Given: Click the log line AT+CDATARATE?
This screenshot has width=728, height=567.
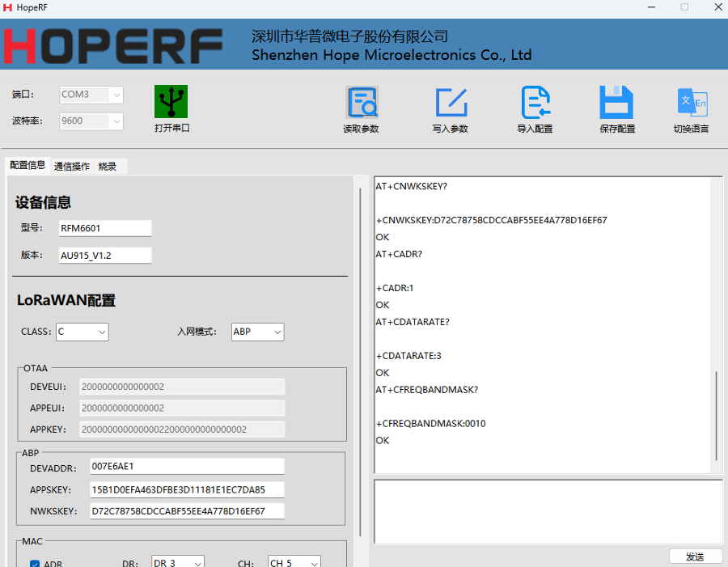Looking at the screenshot, I should pyautogui.click(x=413, y=322).
